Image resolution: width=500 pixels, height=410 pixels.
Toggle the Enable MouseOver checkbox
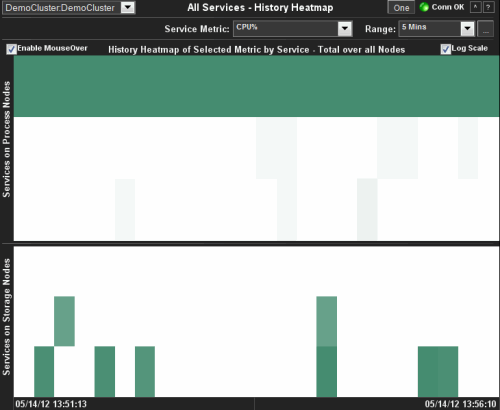click(11, 49)
